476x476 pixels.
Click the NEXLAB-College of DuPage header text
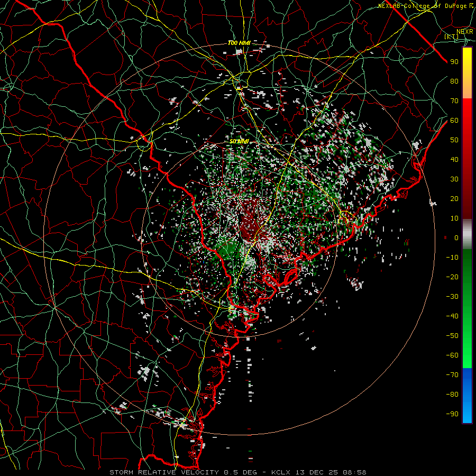tap(426, 6)
